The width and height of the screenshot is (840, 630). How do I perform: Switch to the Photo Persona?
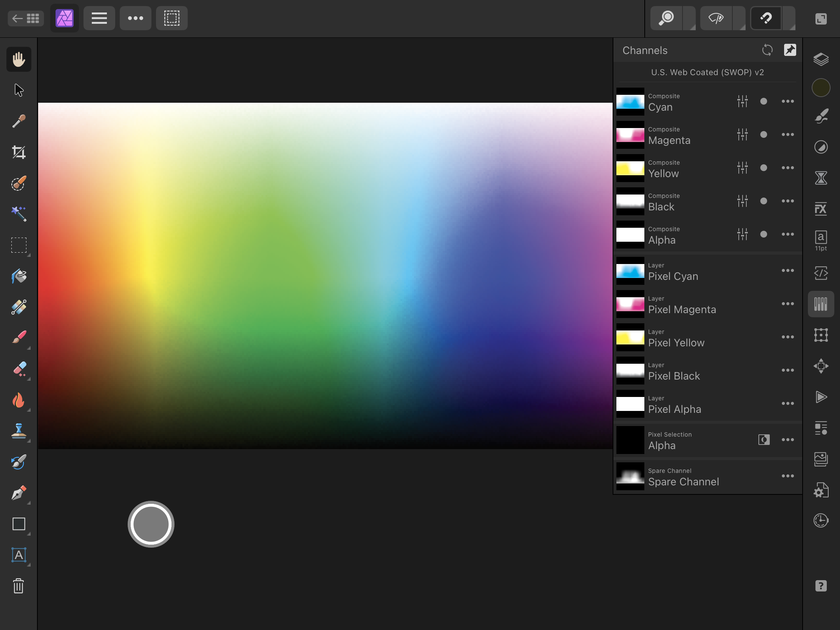point(65,18)
